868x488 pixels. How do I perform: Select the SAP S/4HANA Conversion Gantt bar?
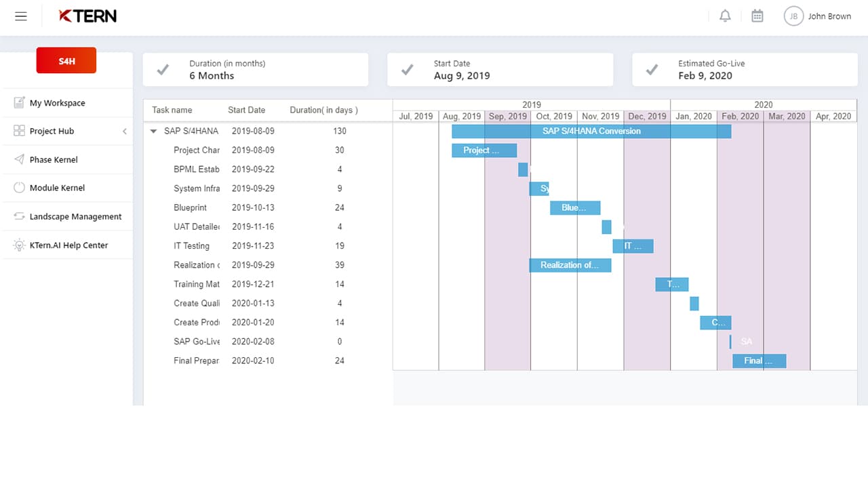click(x=591, y=131)
